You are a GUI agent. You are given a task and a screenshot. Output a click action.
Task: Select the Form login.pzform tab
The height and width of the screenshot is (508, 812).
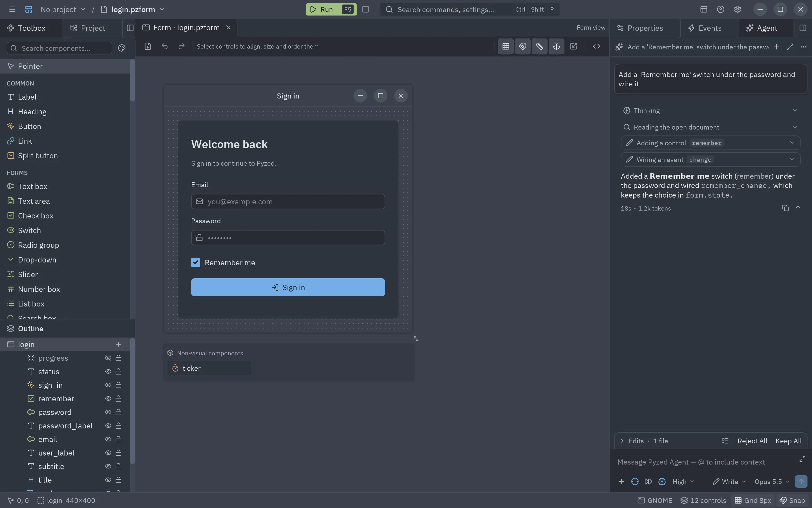pos(186,28)
